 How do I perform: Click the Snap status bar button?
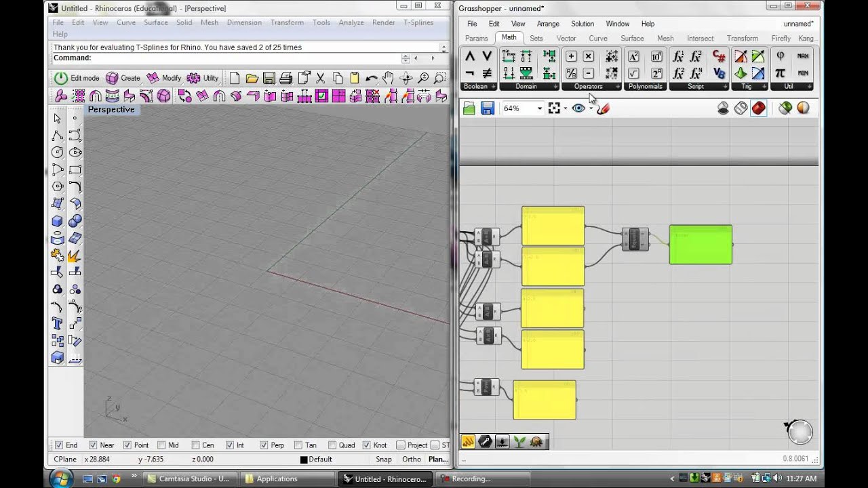(x=384, y=459)
